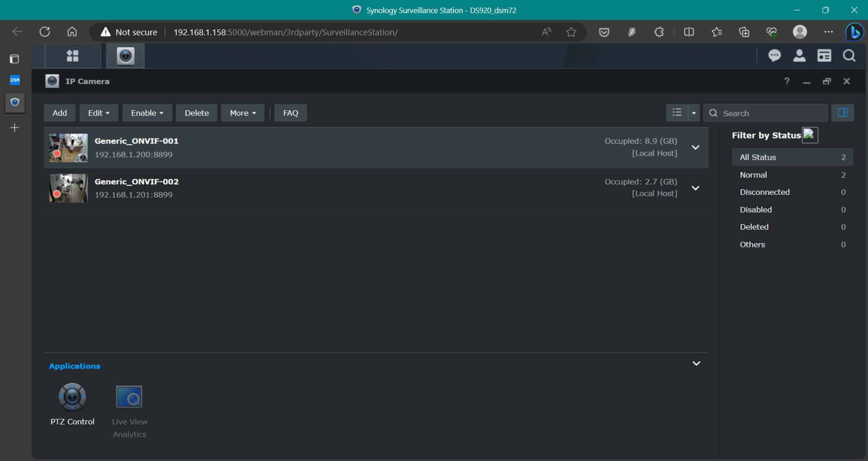Expand the Generic_ONVIF-002 camera details
Screen dimensions: 868x461
click(x=696, y=188)
